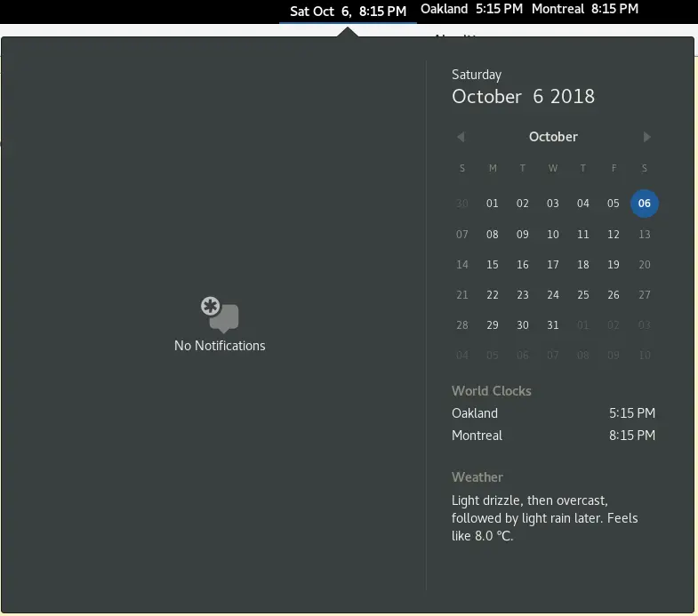Click Montreal clock in the top bar
698x616 pixels.
(584, 10)
